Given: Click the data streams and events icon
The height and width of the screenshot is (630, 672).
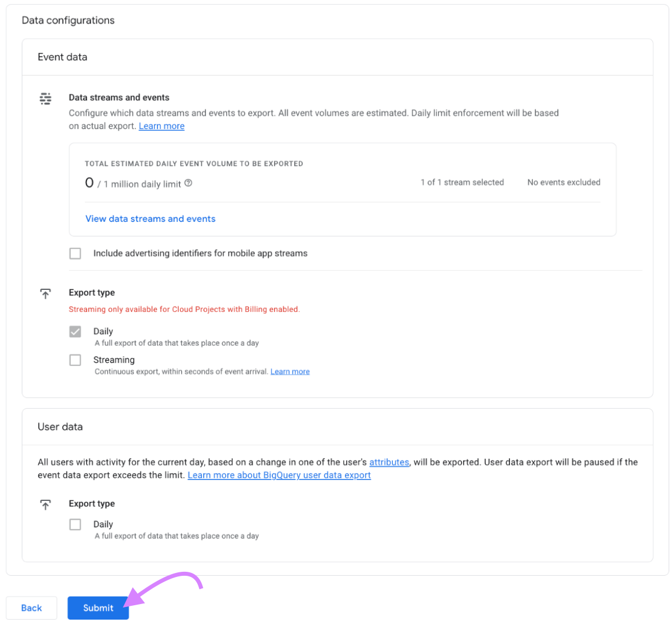Looking at the screenshot, I should (x=45, y=98).
